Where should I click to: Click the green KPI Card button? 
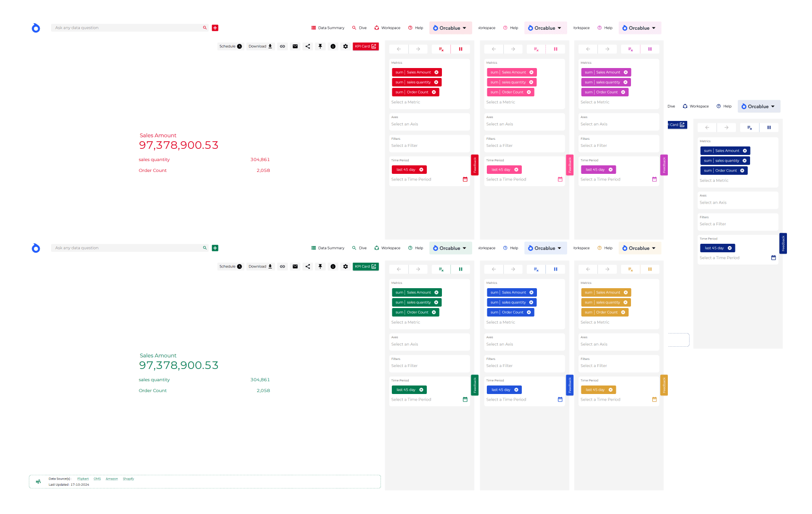(366, 266)
